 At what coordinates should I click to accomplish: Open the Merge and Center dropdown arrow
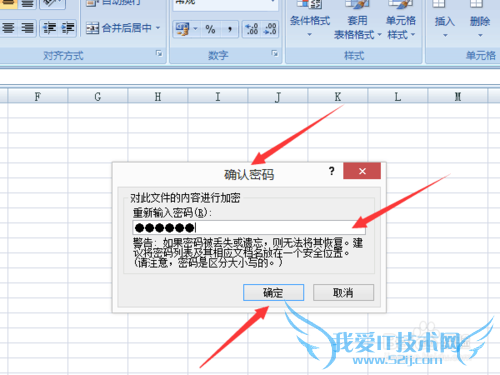tap(158, 28)
